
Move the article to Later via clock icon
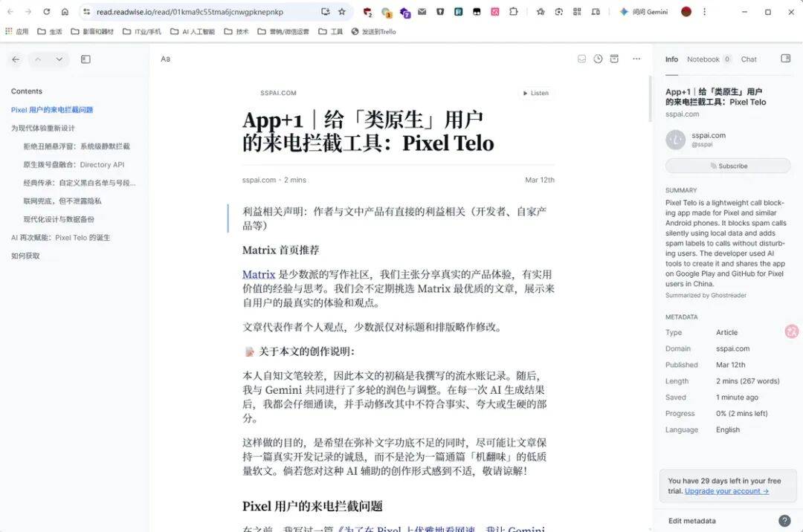tap(598, 59)
